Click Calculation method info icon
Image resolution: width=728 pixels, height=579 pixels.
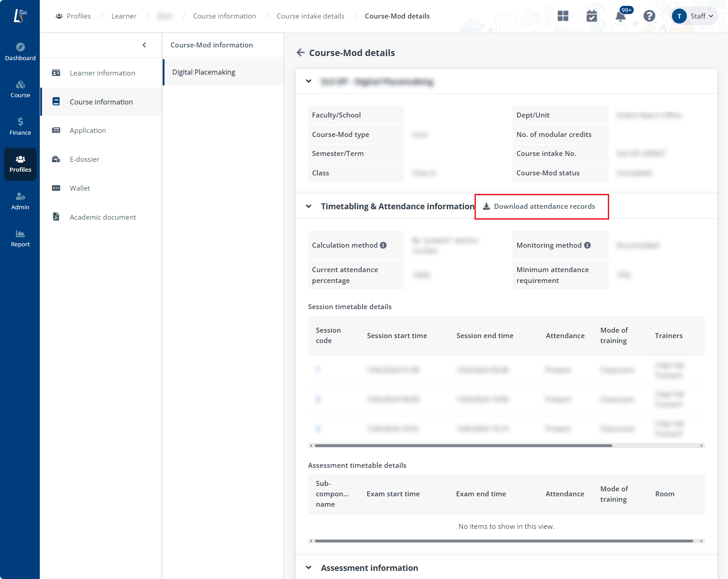tap(383, 245)
